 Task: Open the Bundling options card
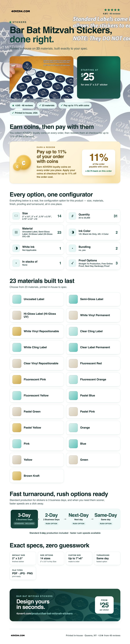93,248
